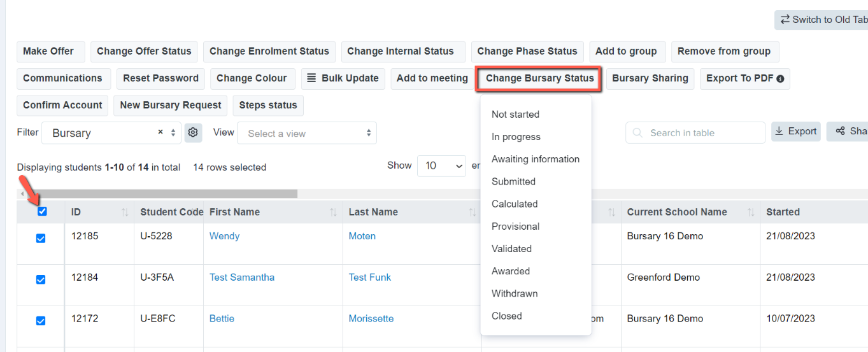The image size is (868, 352).
Task: Focus the Search in table field
Action: point(695,133)
